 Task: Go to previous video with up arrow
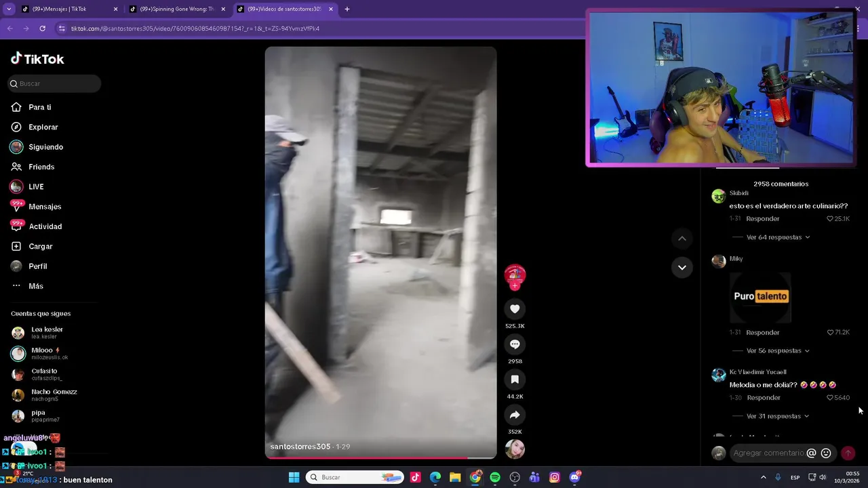click(x=682, y=239)
